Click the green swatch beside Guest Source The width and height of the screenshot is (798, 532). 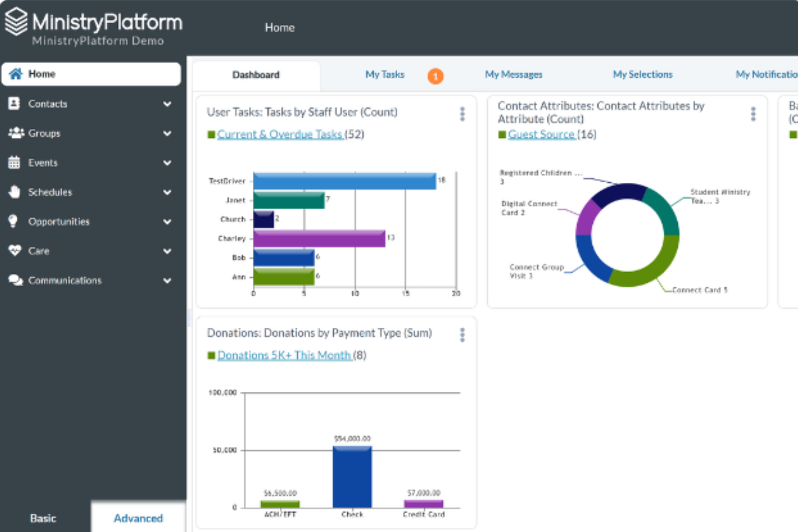pos(502,134)
